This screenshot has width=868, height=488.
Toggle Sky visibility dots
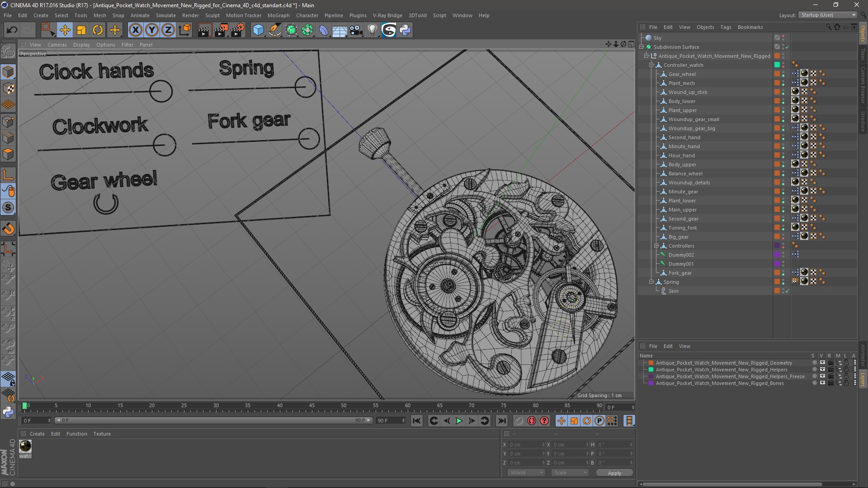(783, 38)
